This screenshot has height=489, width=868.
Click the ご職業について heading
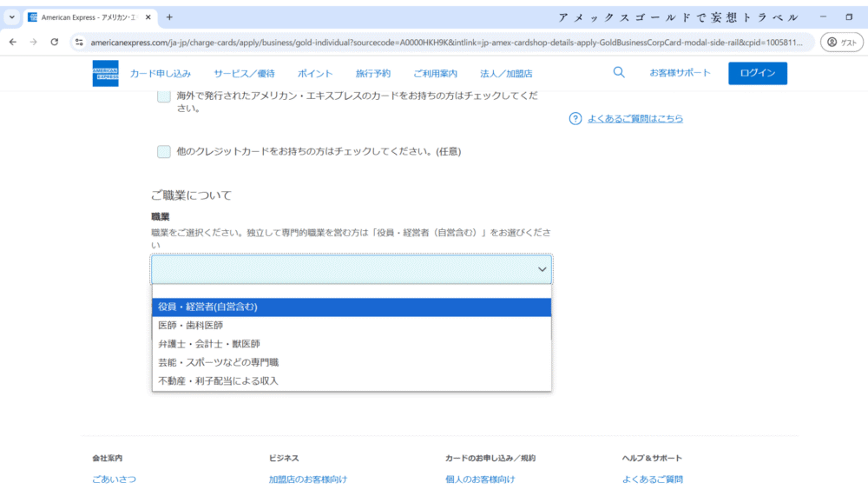pyautogui.click(x=191, y=195)
